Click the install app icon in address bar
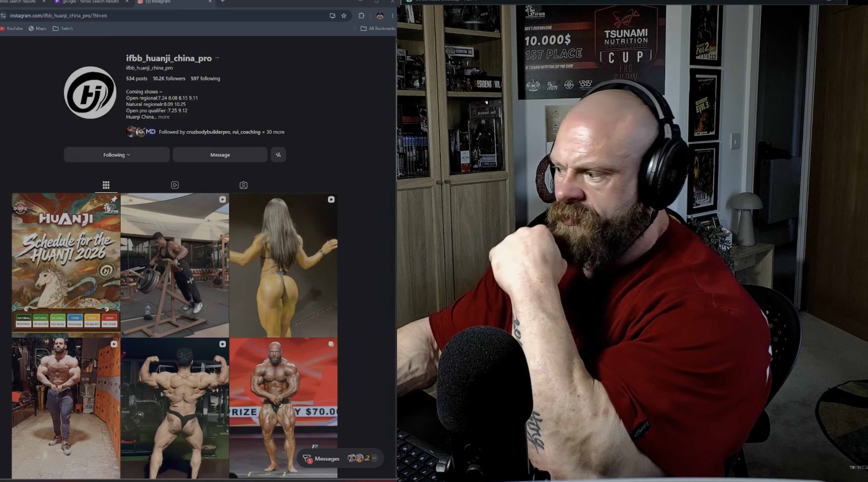 333,15
